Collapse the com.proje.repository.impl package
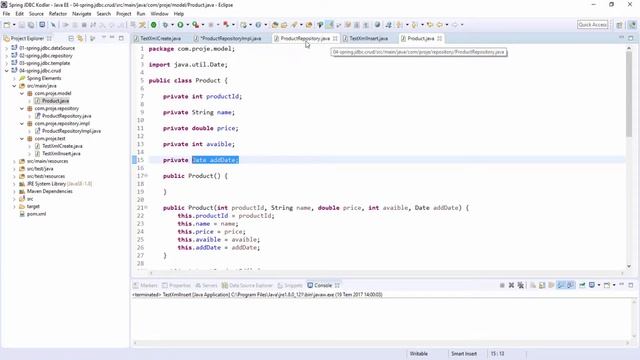The height and width of the screenshot is (360, 640). [x=22, y=124]
